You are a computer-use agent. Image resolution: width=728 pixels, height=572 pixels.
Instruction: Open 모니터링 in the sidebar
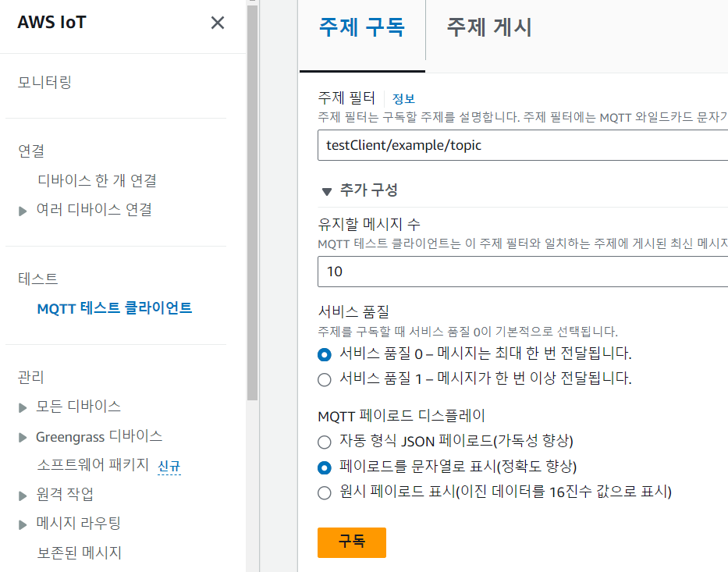click(x=44, y=82)
